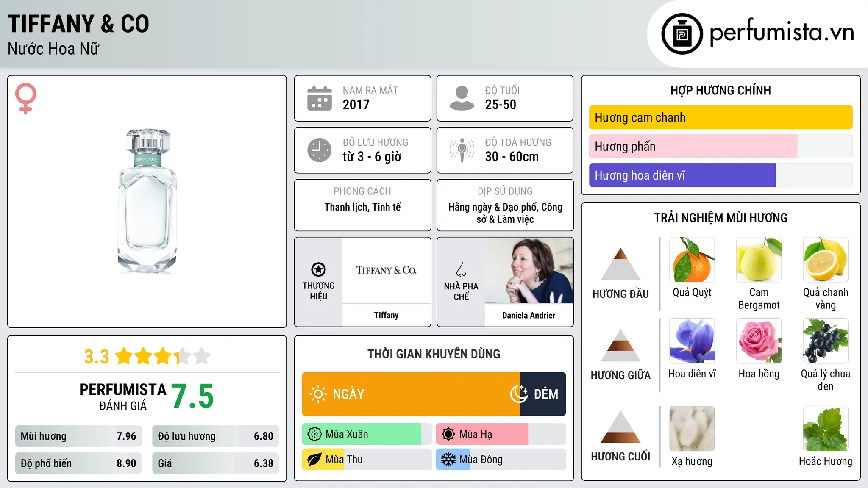Click the age range value 25-50
868x488 pixels.
click(501, 105)
